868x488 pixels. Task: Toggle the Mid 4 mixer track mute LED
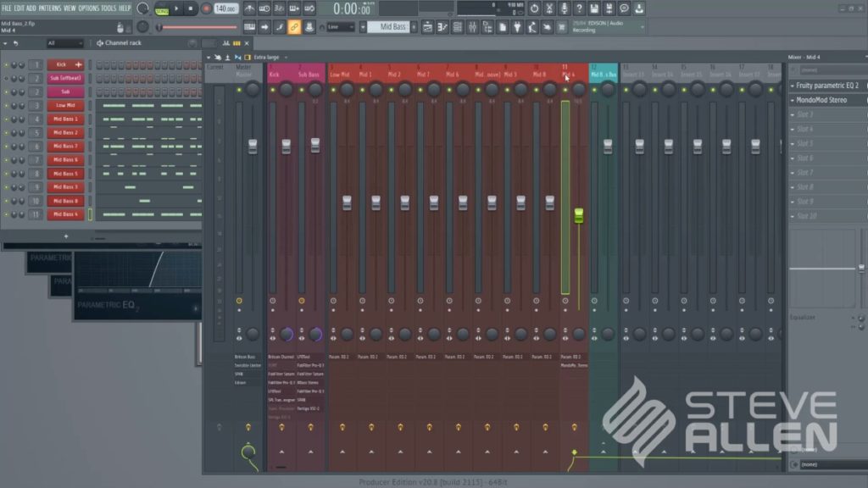(565, 90)
